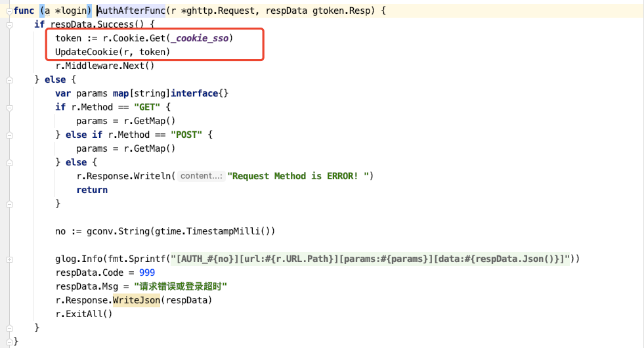Click fold end marker below the return statement
Viewport: 644px width, 348px height.
click(9, 204)
